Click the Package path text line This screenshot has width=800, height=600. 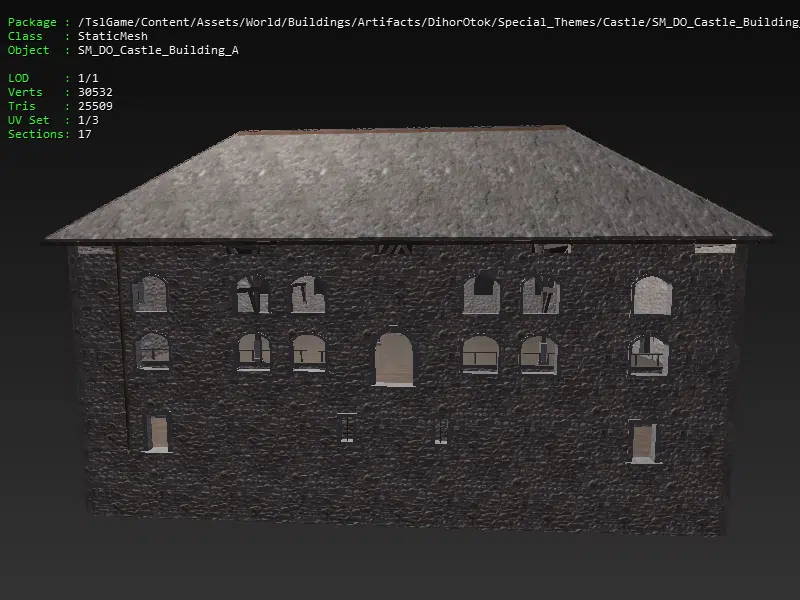400,22
